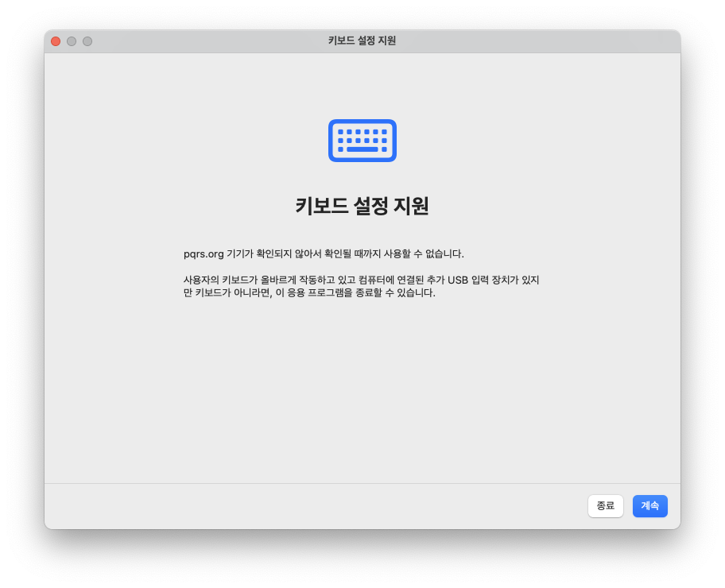Click the 종료 (Quit) button

pos(605,505)
